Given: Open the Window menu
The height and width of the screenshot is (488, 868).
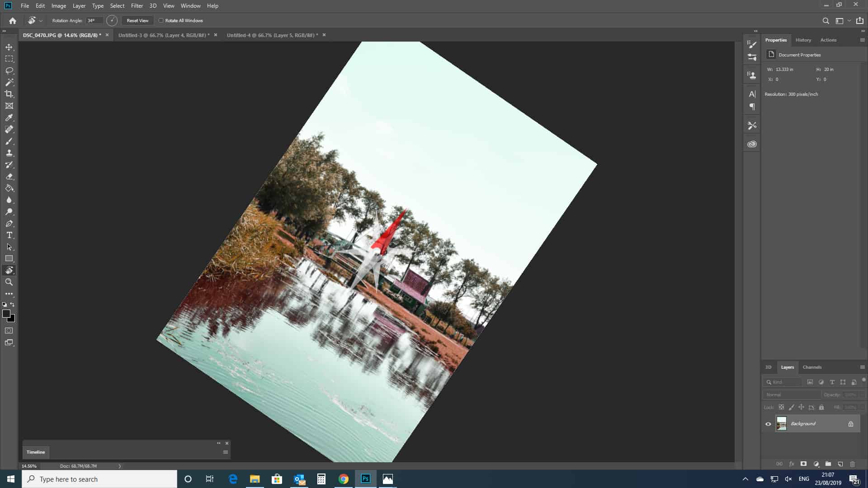Looking at the screenshot, I should (x=190, y=6).
